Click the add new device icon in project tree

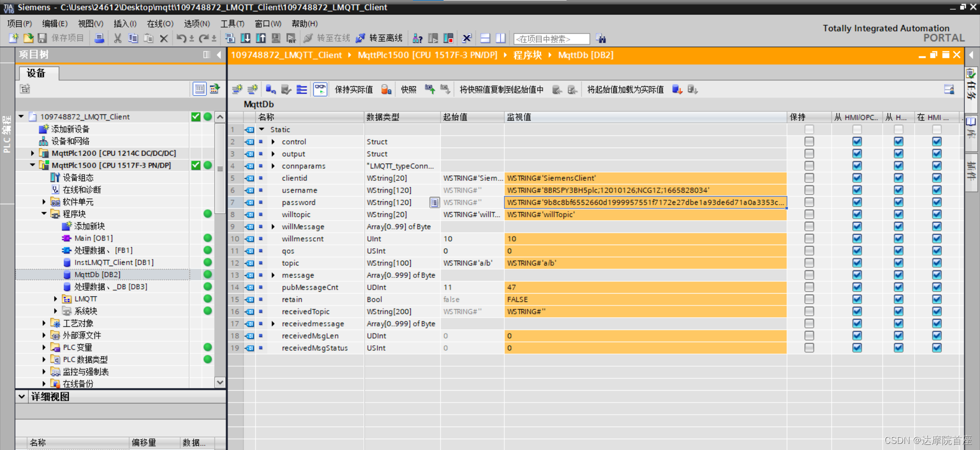click(x=44, y=129)
